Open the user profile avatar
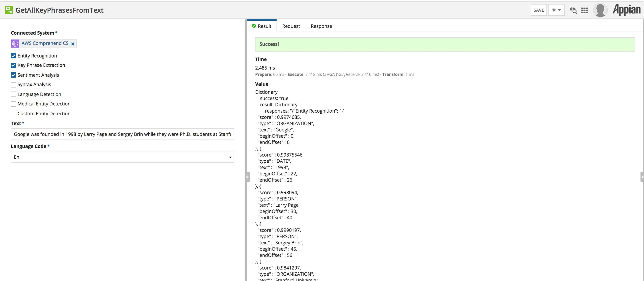Viewport: 644px width, 281px height. pyautogui.click(x=600, y=10)
